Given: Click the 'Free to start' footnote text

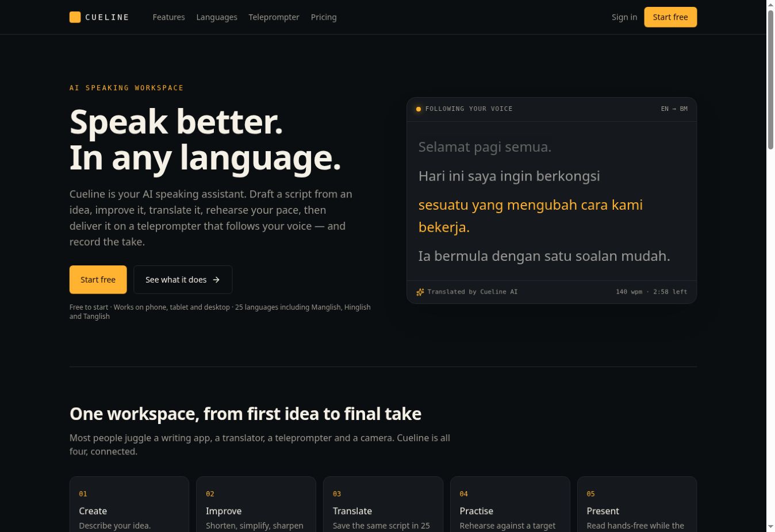Looking at the screenshot, I should coord(220,311).
